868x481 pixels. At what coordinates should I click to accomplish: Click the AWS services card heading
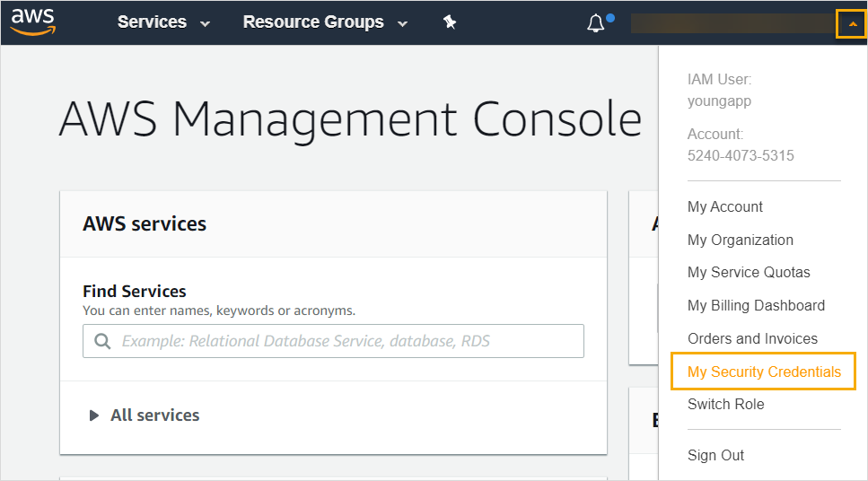click(x=145, y=223)
